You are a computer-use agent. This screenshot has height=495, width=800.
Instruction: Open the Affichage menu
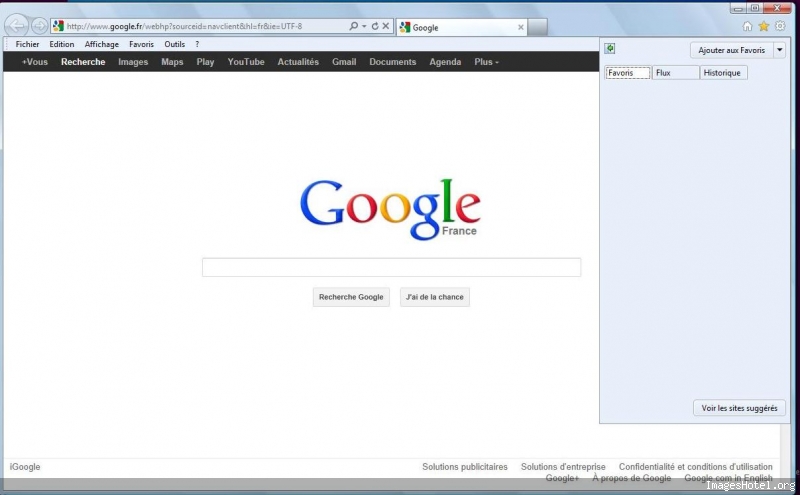102,44
